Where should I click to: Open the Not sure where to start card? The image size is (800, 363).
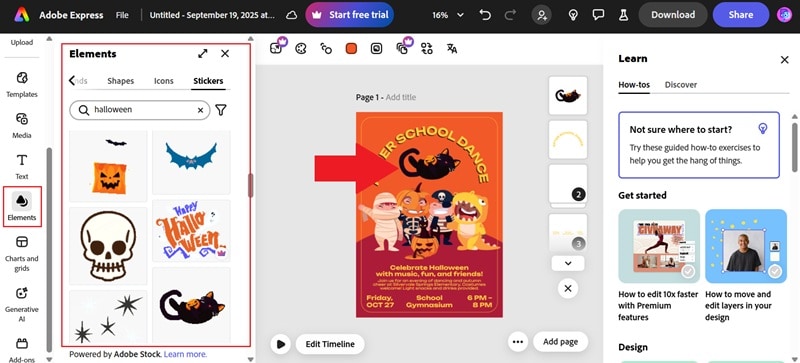coord(699,145)
